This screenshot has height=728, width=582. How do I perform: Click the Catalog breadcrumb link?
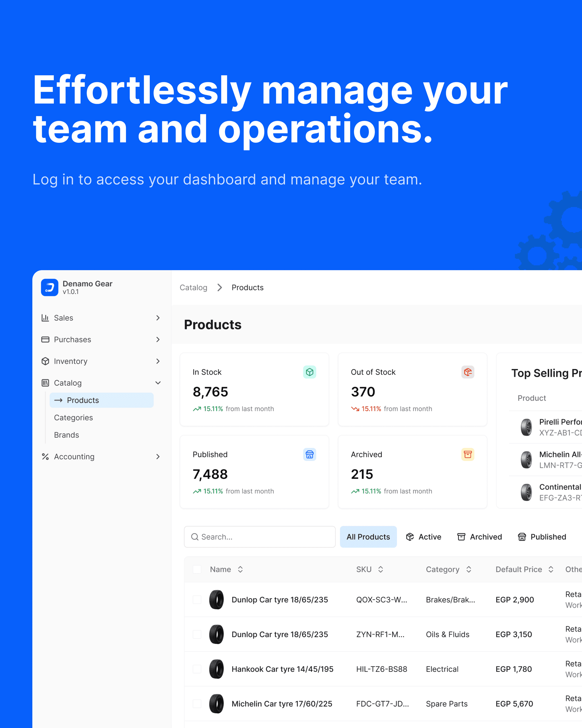point(193,287)
